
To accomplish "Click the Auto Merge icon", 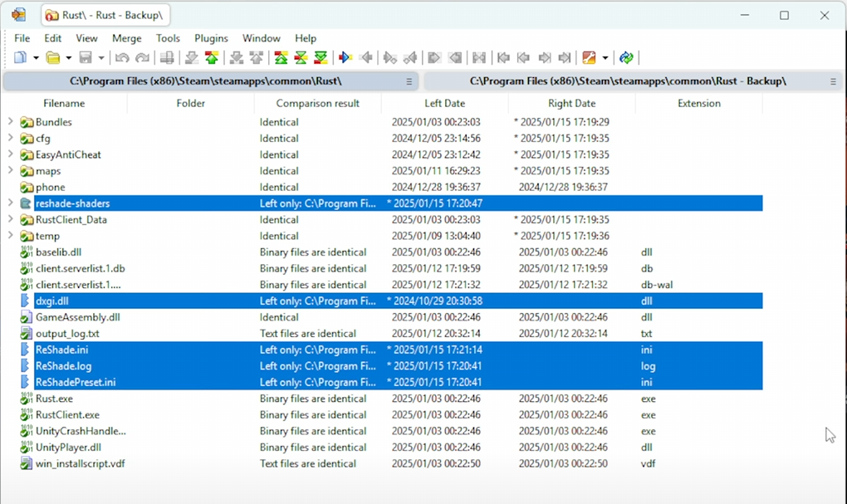I will point(478,57).
